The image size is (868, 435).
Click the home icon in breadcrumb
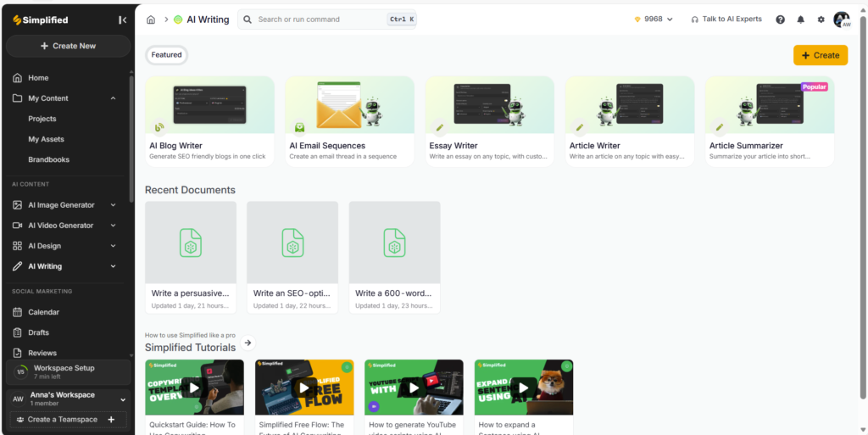[151, 20]
